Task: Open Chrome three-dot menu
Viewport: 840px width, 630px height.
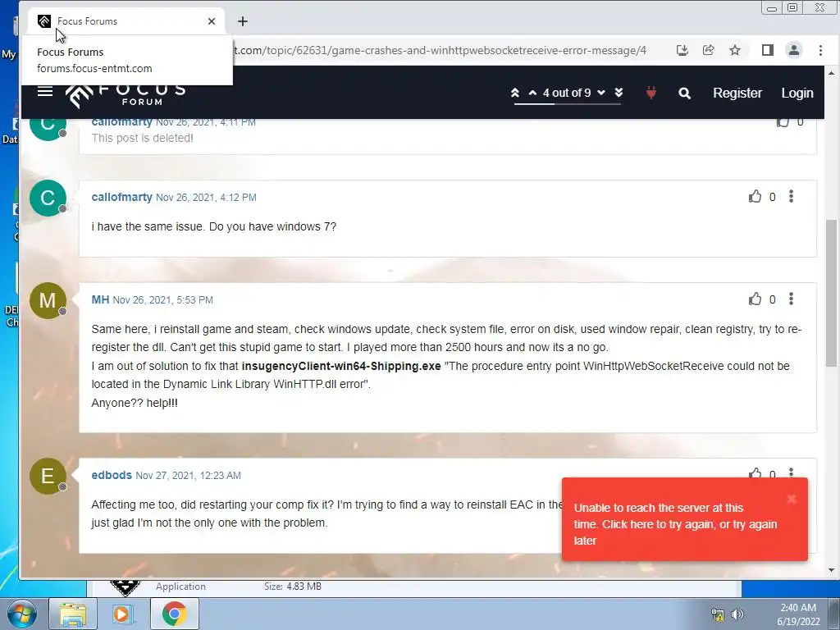Action: tap(820, 50)
